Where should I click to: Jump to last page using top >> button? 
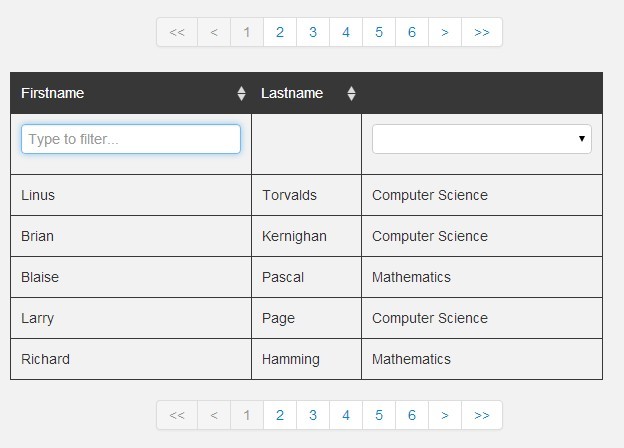click(x=482, y=32)
